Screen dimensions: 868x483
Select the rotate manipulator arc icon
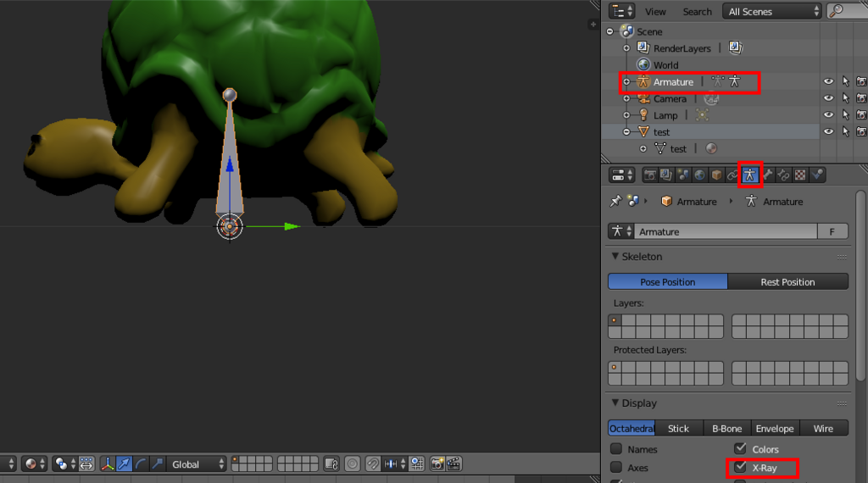[x=141, y=464]
